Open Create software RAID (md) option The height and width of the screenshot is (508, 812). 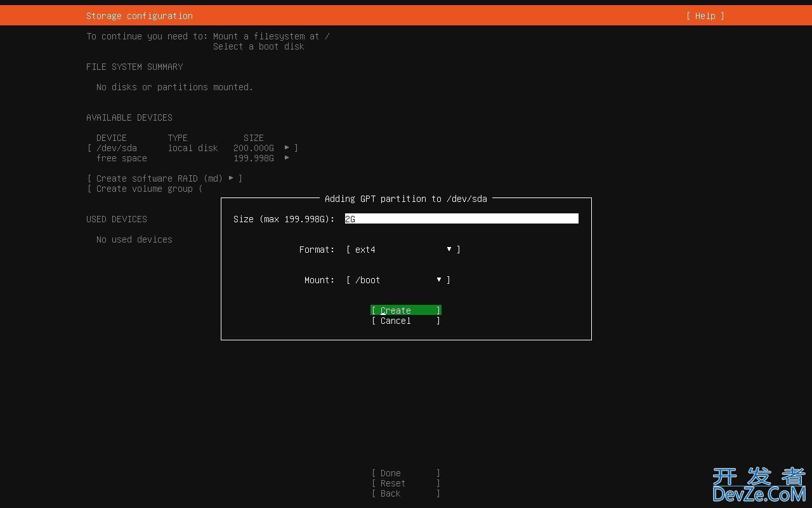[164, 178]
